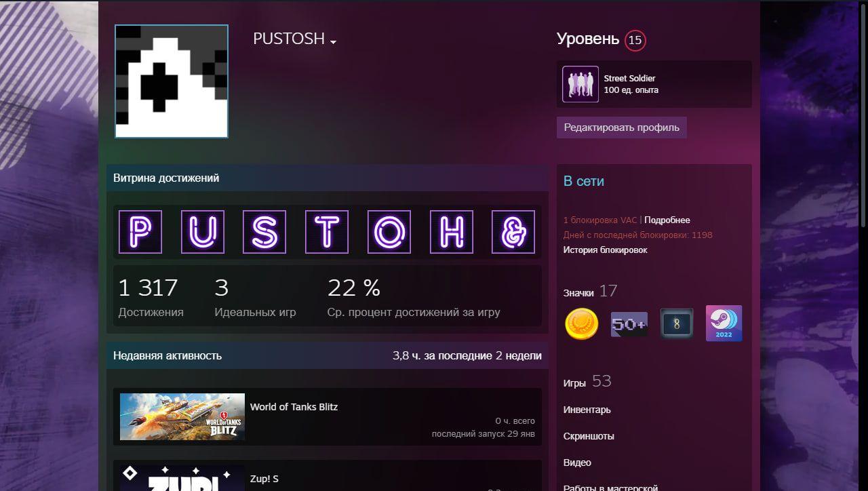The image size is (868, 491).
Task: Click the page vertical scrollbar
Action: tap(863, 115)
